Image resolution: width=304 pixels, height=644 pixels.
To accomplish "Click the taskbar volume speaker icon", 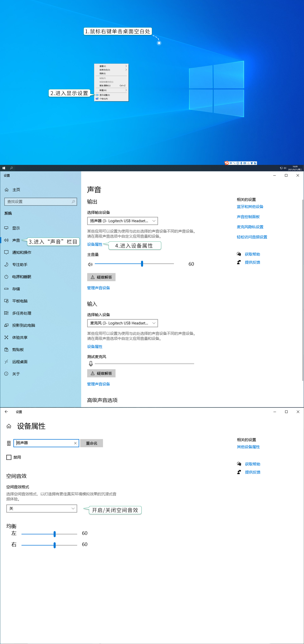I will pos(285,168).
